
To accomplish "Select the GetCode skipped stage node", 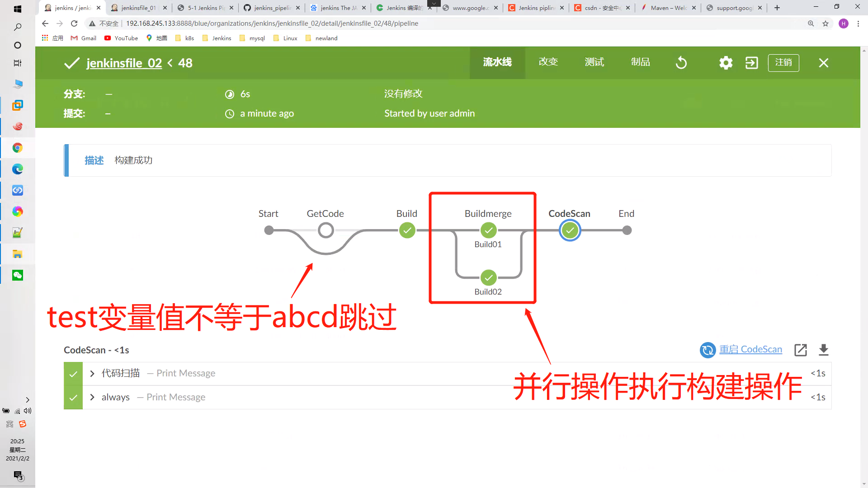I will [x=325, y=230].
